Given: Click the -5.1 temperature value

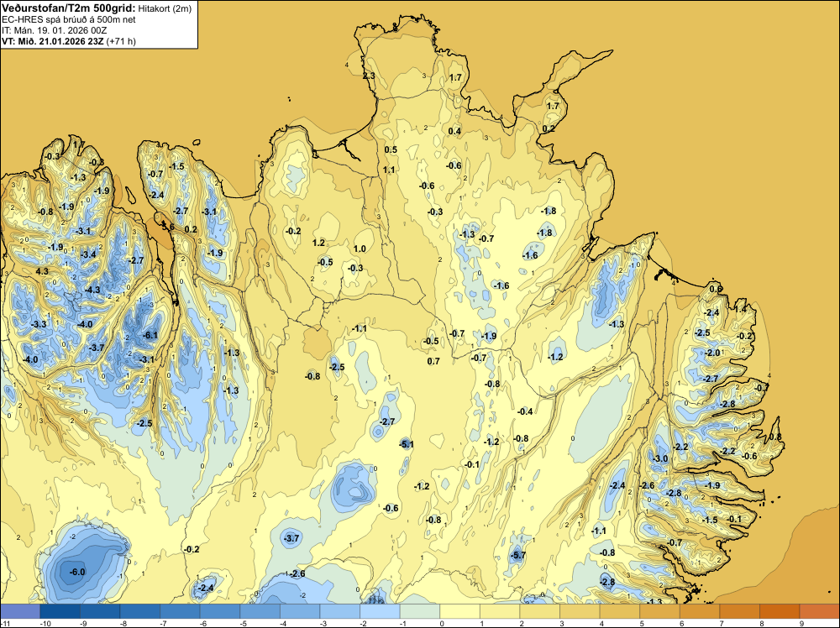Looking at the screenshot, I should click(406, 444).
